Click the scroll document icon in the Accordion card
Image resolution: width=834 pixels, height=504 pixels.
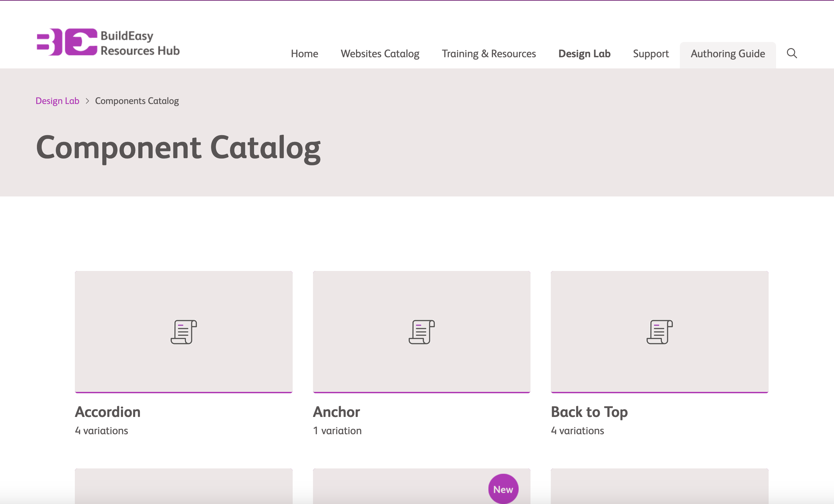[x=184, y=332]
